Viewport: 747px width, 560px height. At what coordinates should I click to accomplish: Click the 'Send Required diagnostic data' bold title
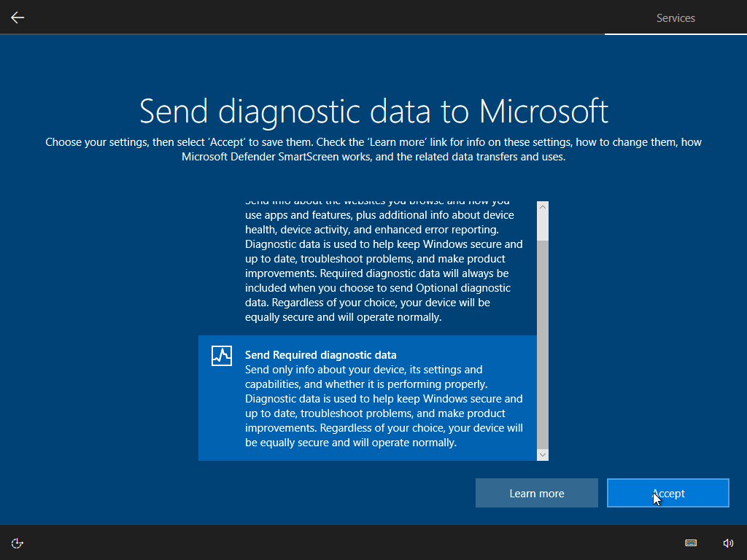[321, 355]
